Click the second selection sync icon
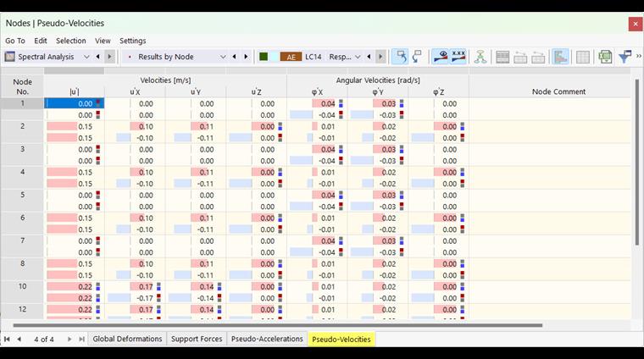This screenshot has width=644, height=359. point(417,57)
